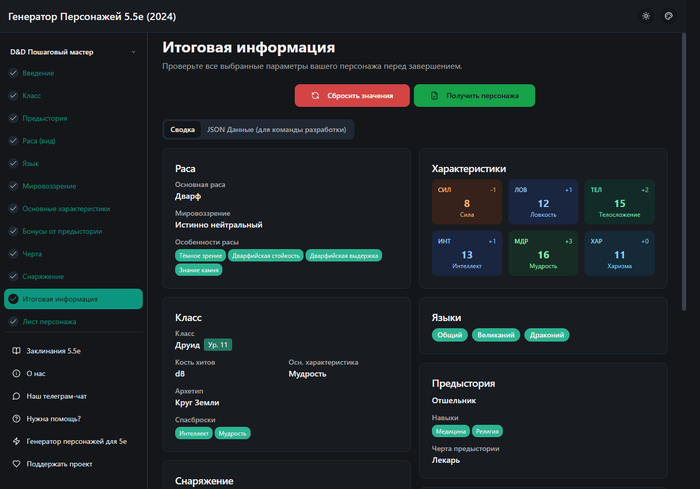Image resolution: width=700 pixels, height=489 pixels.
Task: Select the Сводка tab
Action: coord(183,130)
